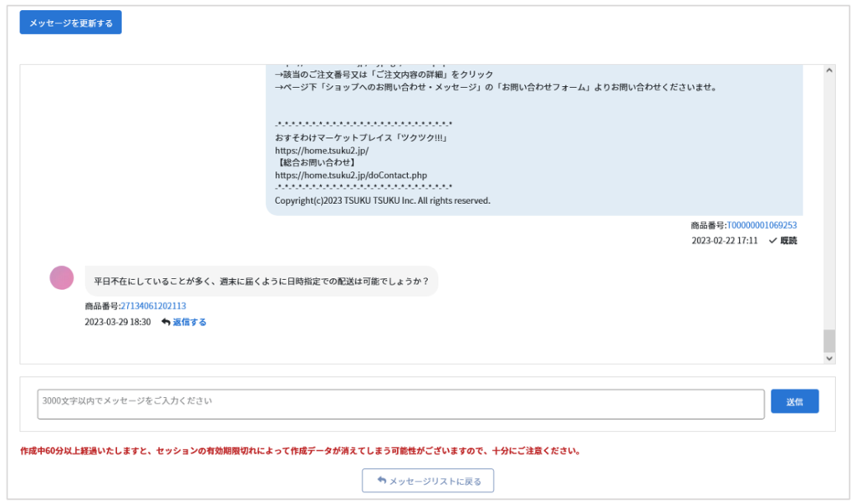
Task: Click the 既読 checkmark icon
Action: (772, 241)
